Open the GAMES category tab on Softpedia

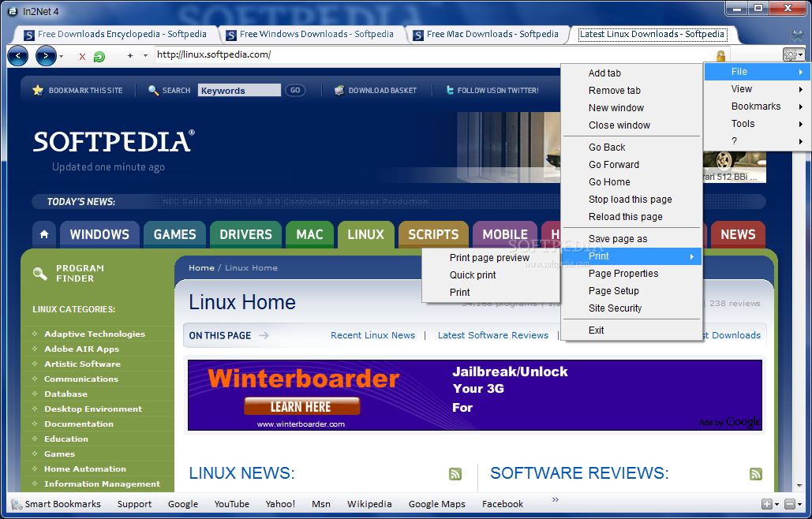[x=174, y=234]
